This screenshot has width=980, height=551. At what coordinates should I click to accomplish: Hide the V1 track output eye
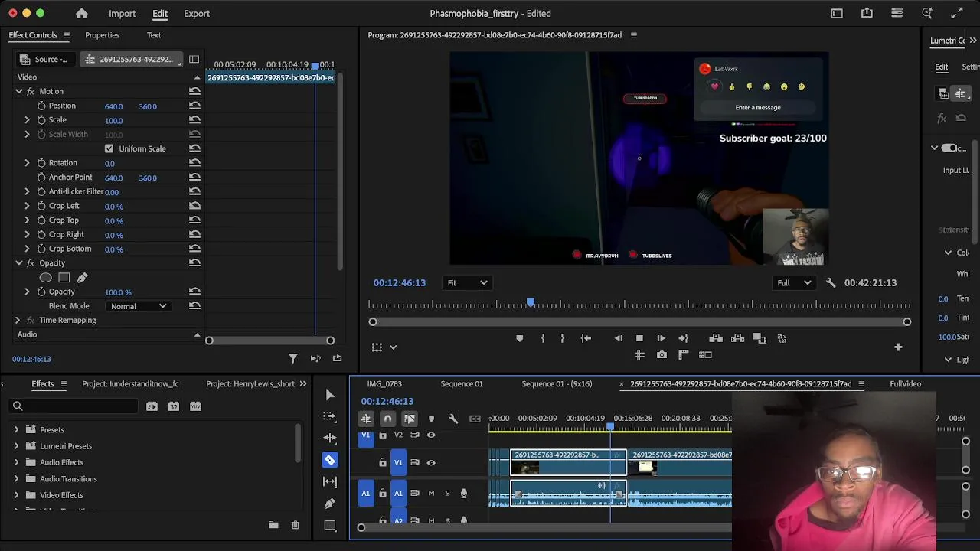(x=431, y=462)
